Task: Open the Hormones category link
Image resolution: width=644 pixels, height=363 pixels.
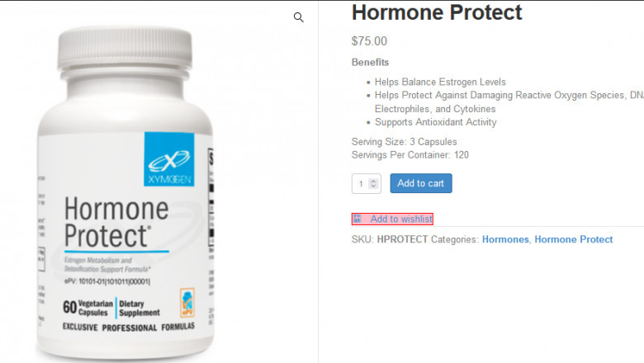Action: pos(505,239)
